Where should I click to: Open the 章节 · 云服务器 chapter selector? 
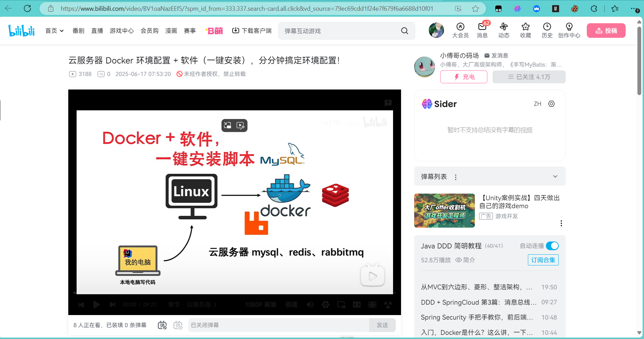pos(192,305)
